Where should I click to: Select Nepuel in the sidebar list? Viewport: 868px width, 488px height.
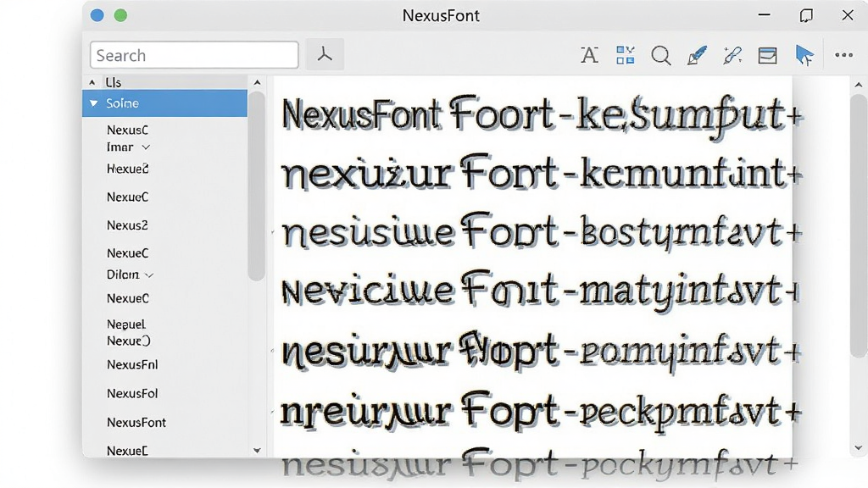click(x=126, y=324)
